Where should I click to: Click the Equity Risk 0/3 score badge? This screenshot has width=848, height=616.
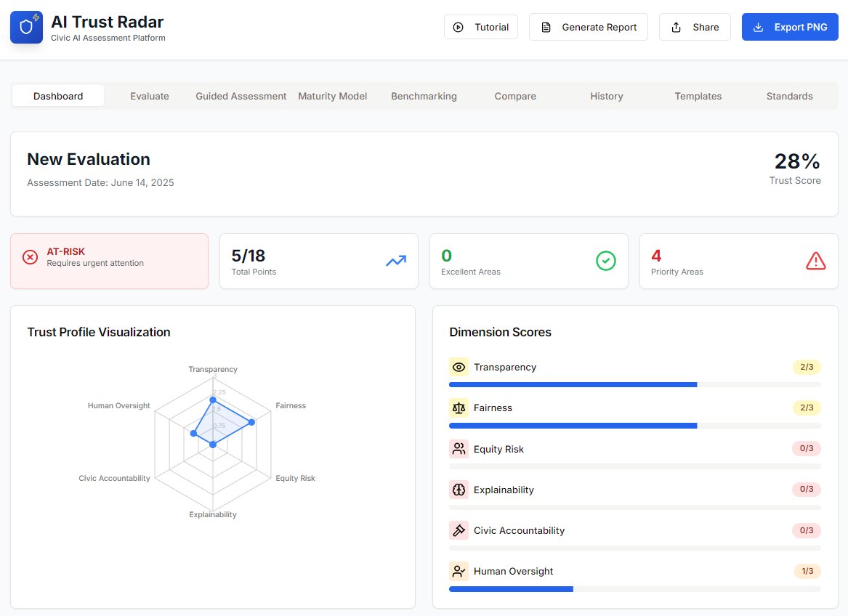click(x=807, y=448)
